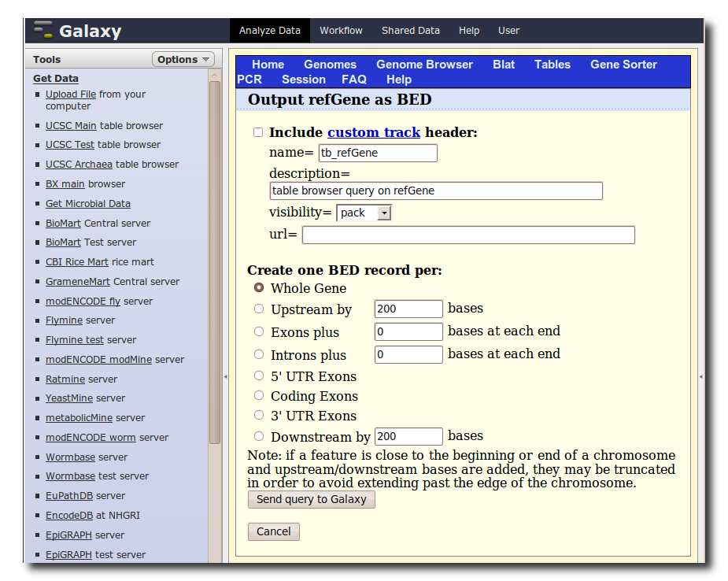Click the Send query to Galaxy button
The width and height of the screenshot is (728, 581).
(311, 499)
